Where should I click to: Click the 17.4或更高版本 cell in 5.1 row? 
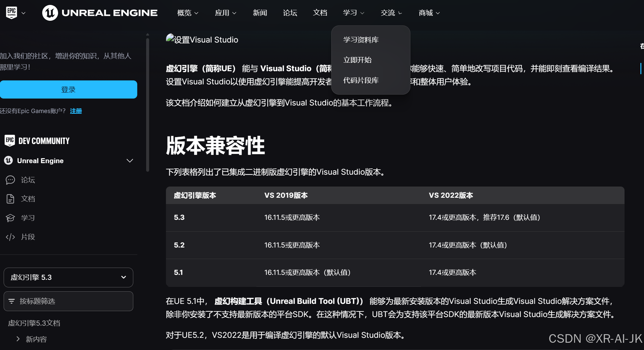(453, 273)
